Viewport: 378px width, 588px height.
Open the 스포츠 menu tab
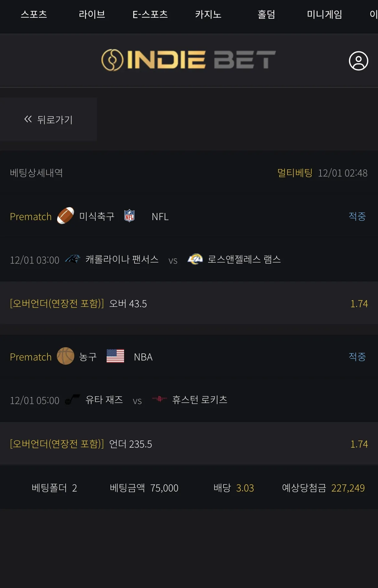click(x=34, y=15)
